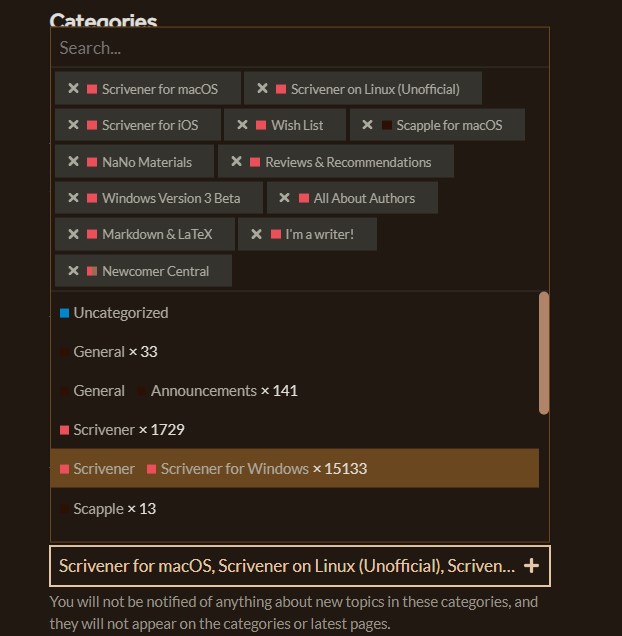Remove the Scapple for macOS tag

[x=367, y=125]
